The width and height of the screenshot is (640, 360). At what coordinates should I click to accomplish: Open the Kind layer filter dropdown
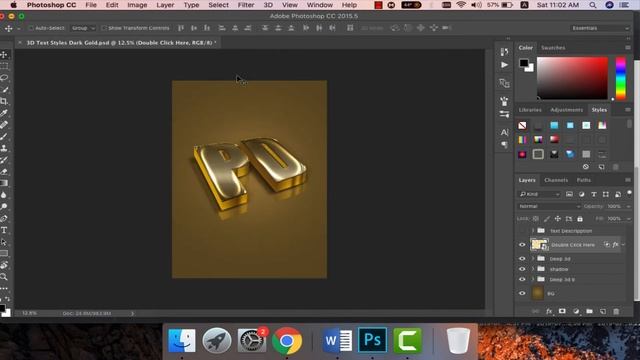[x=539, y=194]
